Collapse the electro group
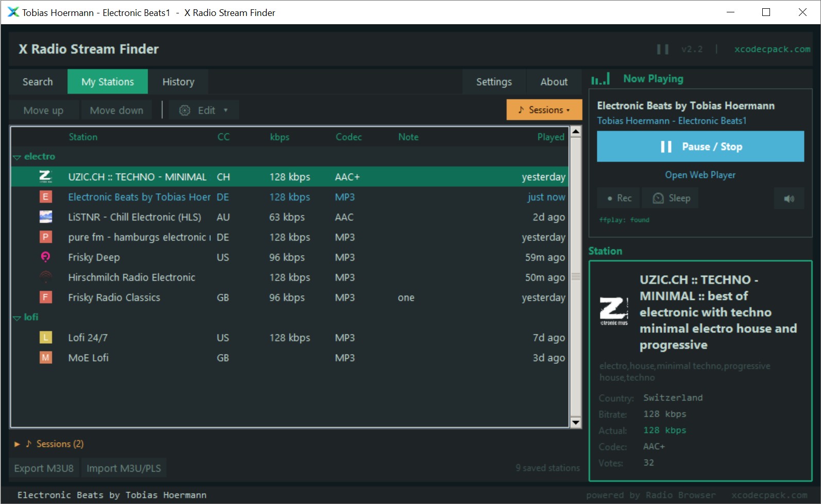 [17, 157]
